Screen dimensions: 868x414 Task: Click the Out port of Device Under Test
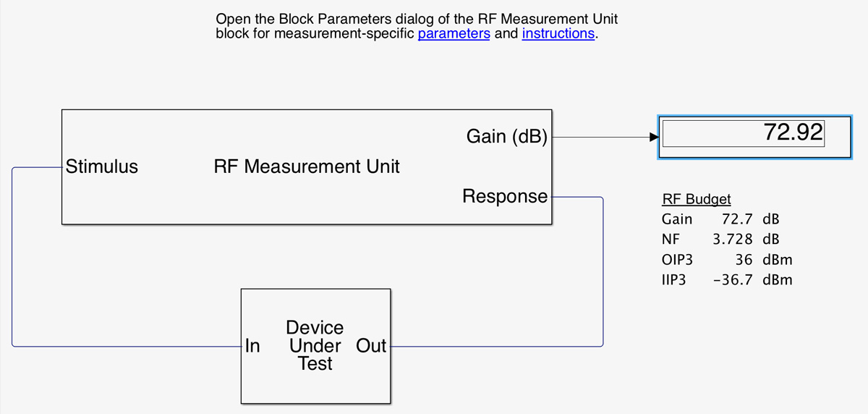pyautogui.click(x=371, y=346)
